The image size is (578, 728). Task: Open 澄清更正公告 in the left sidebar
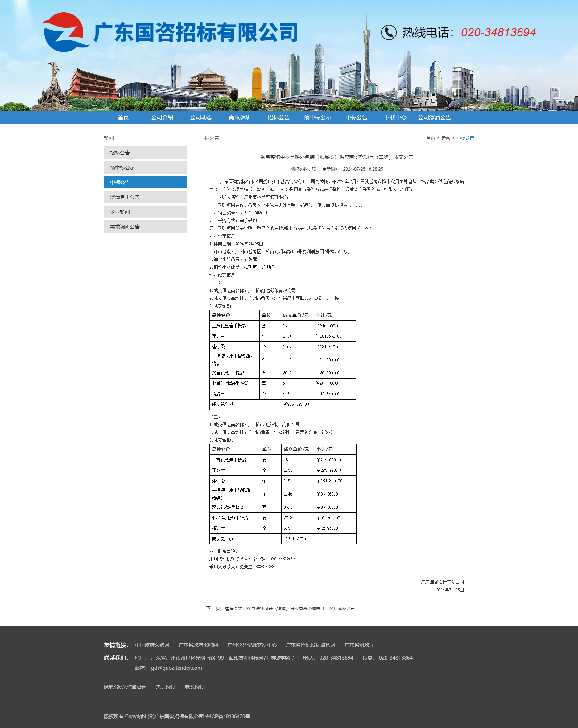(x=146, y=197)
